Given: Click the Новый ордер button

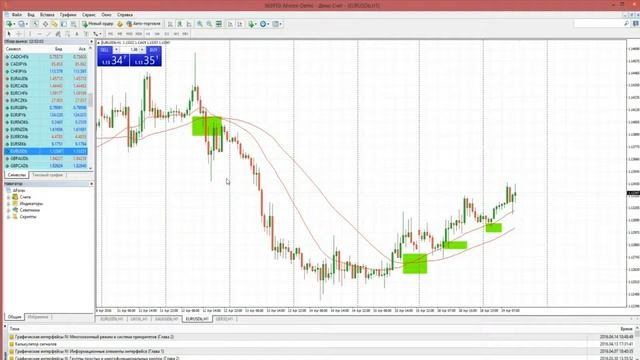Looking at the screenshot, I should pyautogui.click(x=98, y=24).
